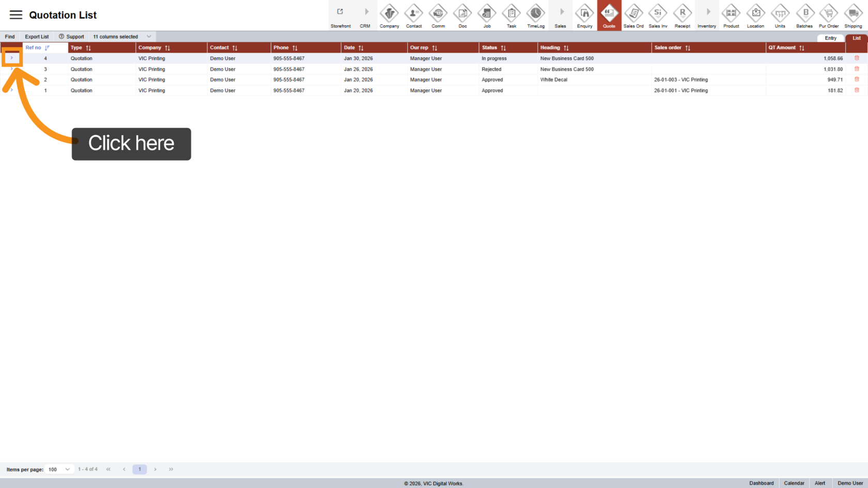This screenshot has height=488, width=868.
Task: Sort the list by Status column
Action: tap(503, 48)
